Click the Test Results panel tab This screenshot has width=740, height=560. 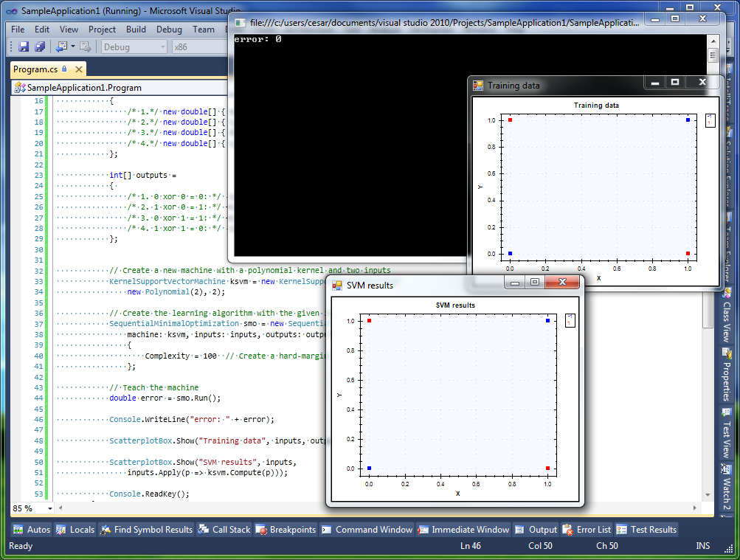pyautogui.click(x=646, y=529)
